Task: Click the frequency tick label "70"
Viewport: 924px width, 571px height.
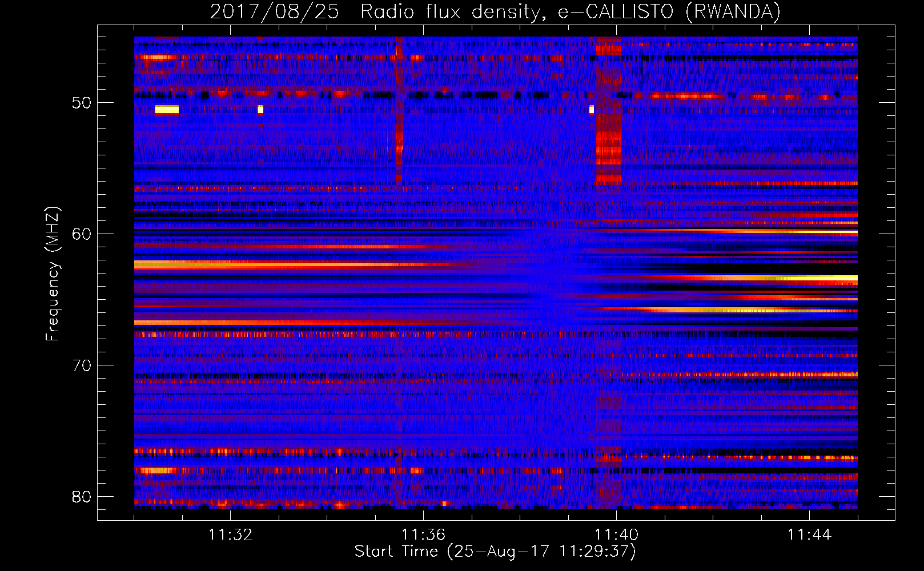Action: tap(82, 366)
